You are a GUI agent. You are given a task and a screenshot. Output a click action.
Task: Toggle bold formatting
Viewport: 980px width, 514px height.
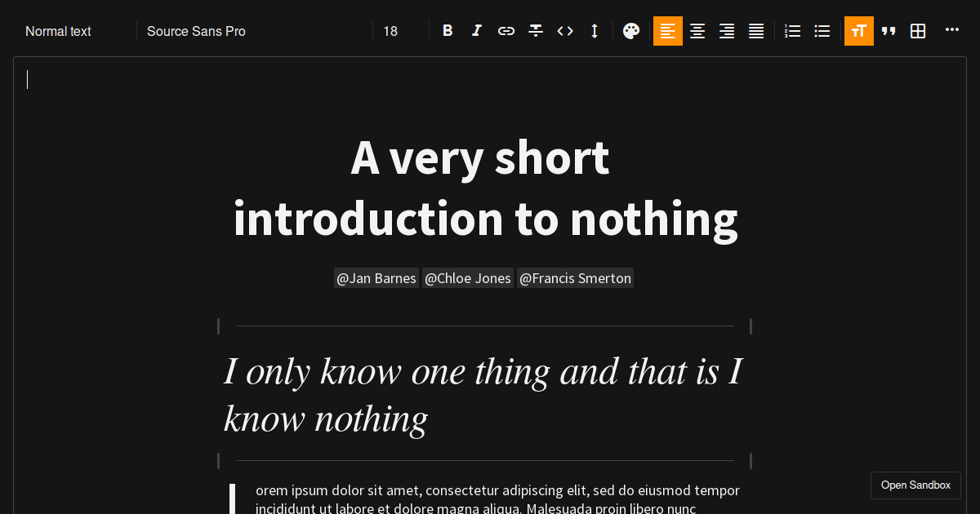pyautogui.click(x=448, y=31)
